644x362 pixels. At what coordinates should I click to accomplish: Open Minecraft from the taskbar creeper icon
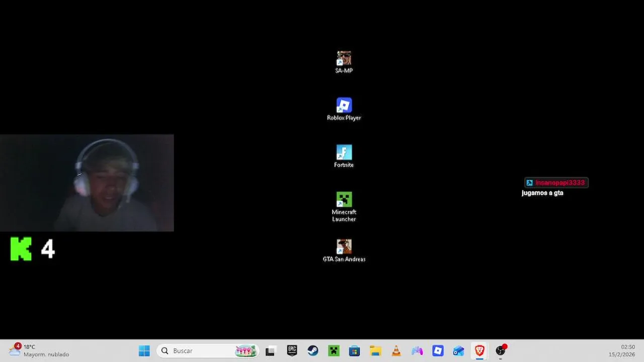(x=334, y=350)
